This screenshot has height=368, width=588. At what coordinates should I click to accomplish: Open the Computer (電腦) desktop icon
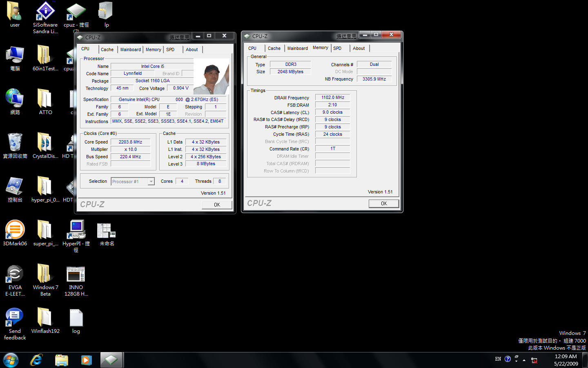[15, 58]
